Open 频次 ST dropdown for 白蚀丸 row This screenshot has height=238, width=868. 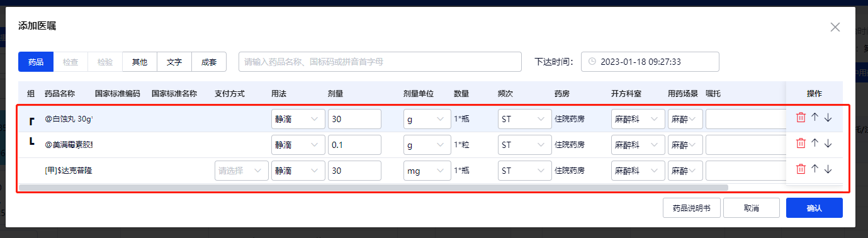click(x=524, y=119)
